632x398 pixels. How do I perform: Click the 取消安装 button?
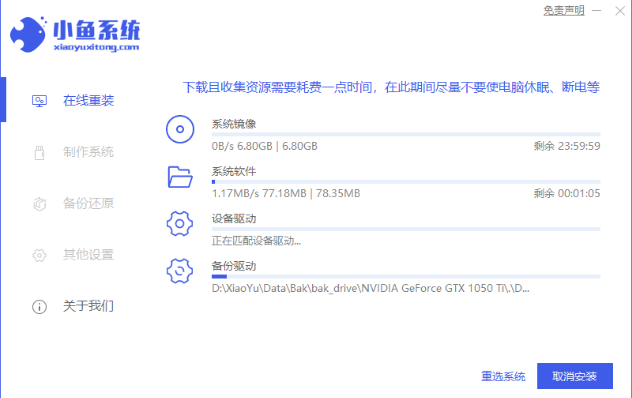pyautogui.click(x=575, y=376)
